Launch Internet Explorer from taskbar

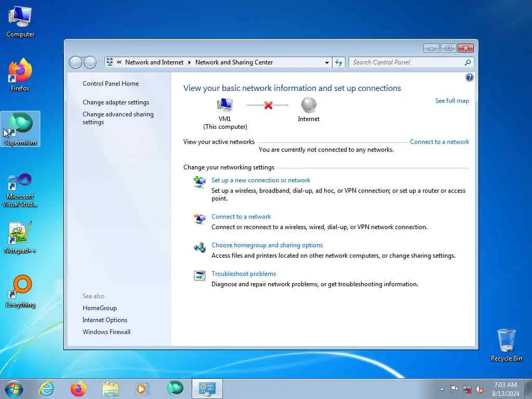46,389
